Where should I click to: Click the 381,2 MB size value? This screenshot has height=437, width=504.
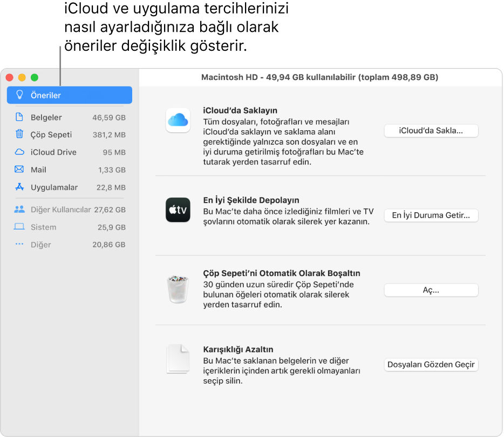110,135
